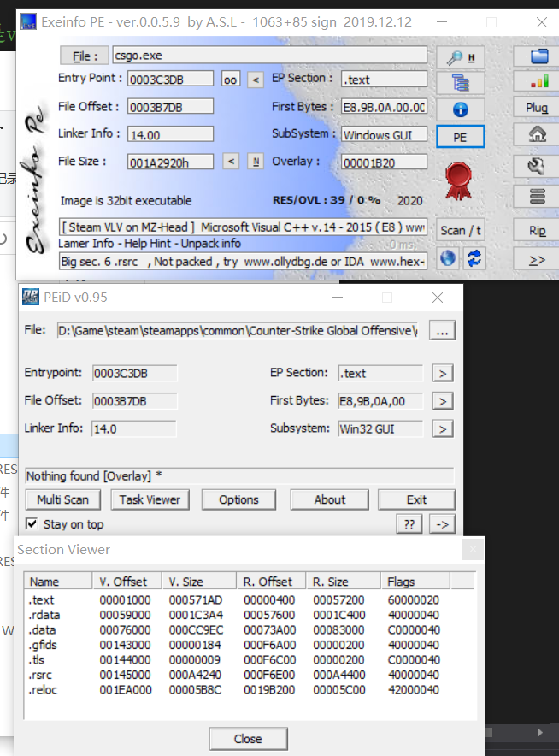Click the blue globe icon in Exeinfo PE
Image resolution: width=559 pixels, height=756 pixels.
pyautogui.click(x=448, y=258)
